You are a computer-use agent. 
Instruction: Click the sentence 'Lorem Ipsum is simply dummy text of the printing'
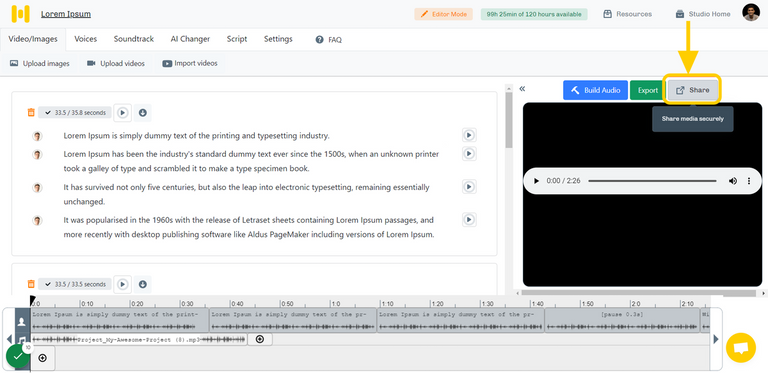[196, 136]
